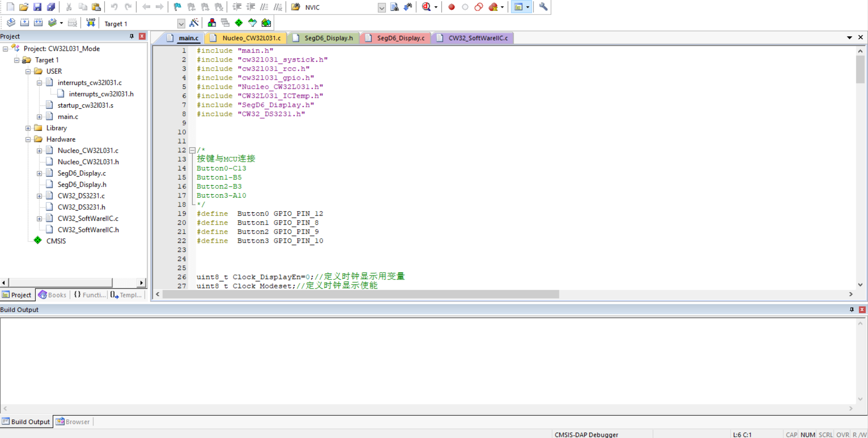Open the Templates tab in the Project panel
Screen dimensions: 868x438
pyautogui.click(x=126, y=295)
